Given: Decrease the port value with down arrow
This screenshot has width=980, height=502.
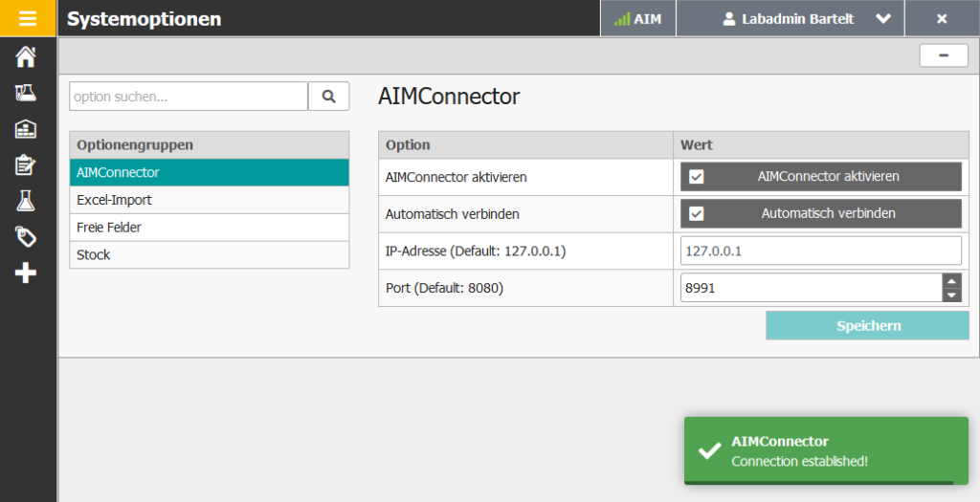Looking at the screenshot, I should [x=951, y=295].
